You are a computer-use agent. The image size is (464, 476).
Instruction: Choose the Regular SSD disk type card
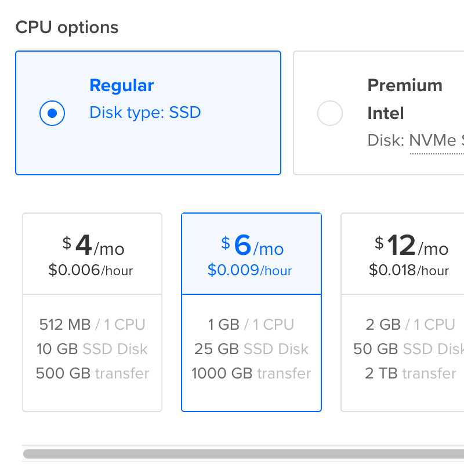[x=148, y=113]
